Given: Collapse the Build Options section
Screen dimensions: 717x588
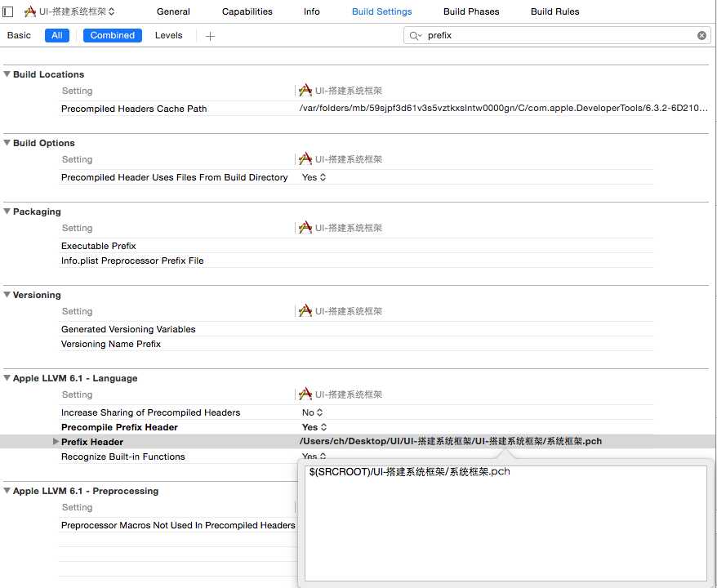Looking at the screenshot, I should click(x=7, y=143).
